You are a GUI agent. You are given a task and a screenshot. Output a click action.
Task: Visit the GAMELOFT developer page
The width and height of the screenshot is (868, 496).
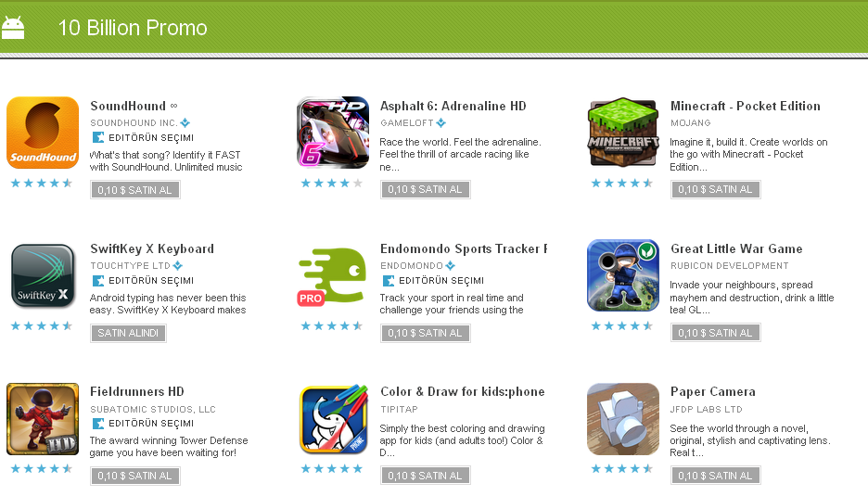click(407, 123)
